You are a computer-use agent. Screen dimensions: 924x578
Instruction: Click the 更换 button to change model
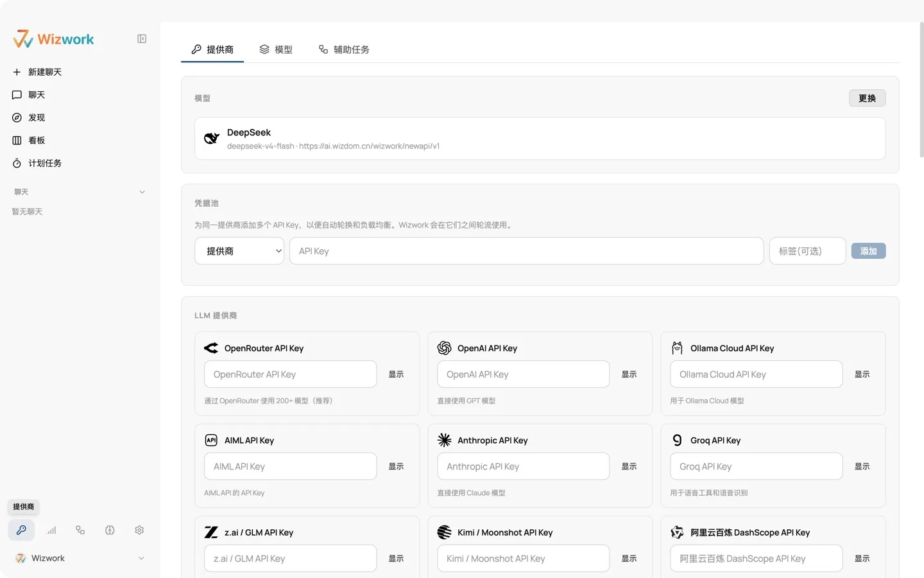(x=867, y=98)
